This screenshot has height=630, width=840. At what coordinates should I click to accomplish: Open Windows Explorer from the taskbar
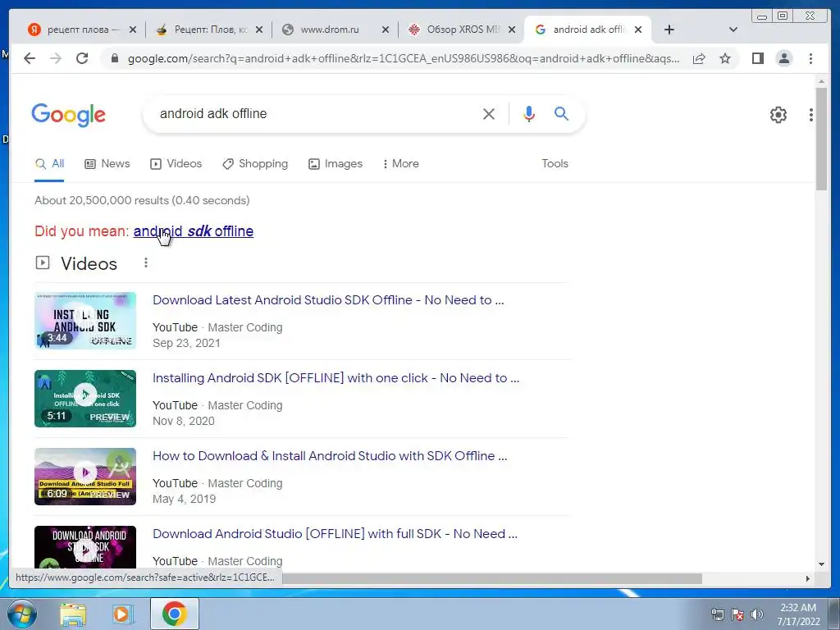[72, 614]
